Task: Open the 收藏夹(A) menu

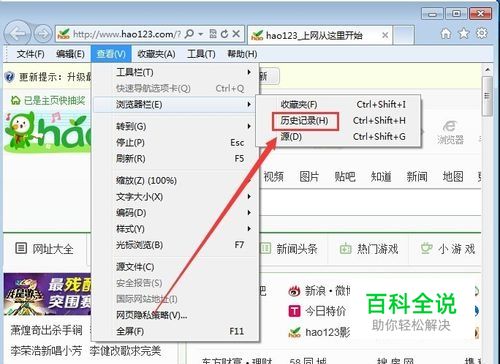Action: click(156, 54)
